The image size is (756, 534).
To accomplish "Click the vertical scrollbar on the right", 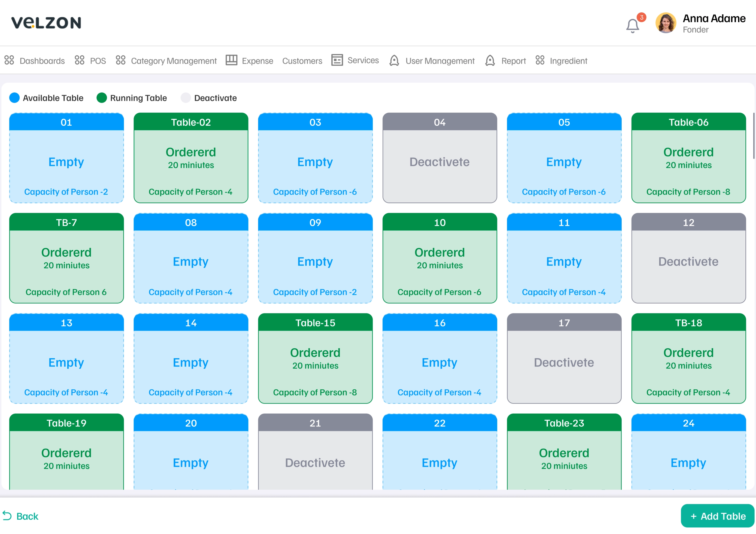I will pos(754,136).
